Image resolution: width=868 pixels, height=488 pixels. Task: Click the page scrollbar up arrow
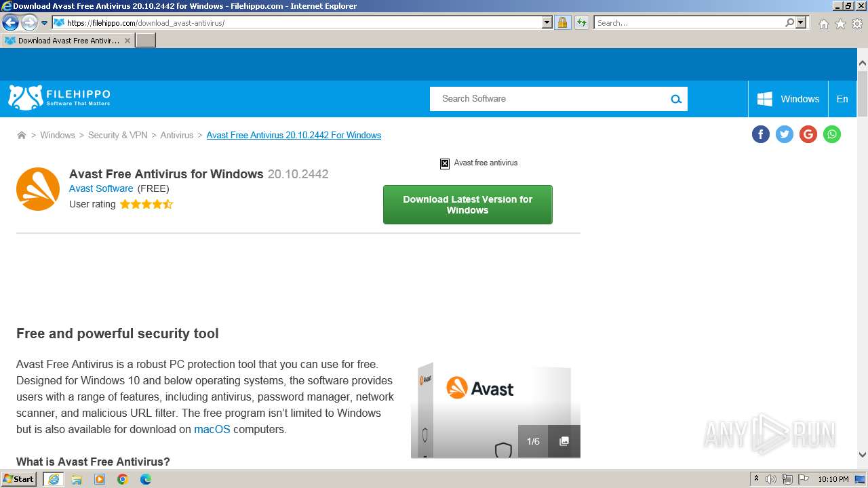click(x=863, y=64)
